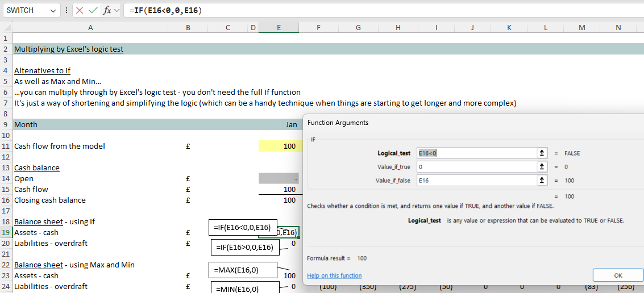Viewport: 644px width, 293px height.
Task: Click the three-dot handle beside the Name Box
Action: point(67,10)
